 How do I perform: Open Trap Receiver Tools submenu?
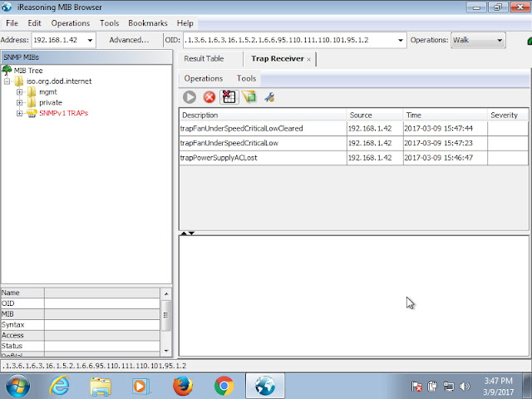point(246,78)
